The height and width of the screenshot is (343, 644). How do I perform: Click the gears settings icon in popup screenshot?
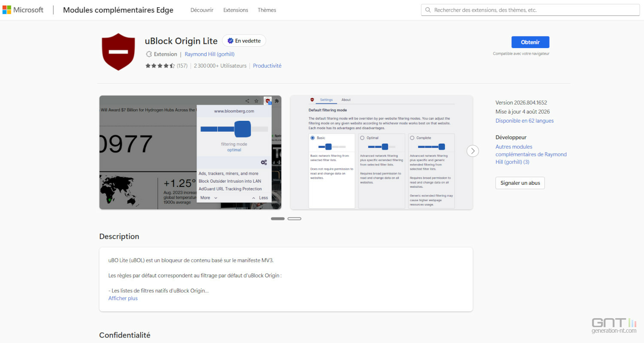point(264,162)
